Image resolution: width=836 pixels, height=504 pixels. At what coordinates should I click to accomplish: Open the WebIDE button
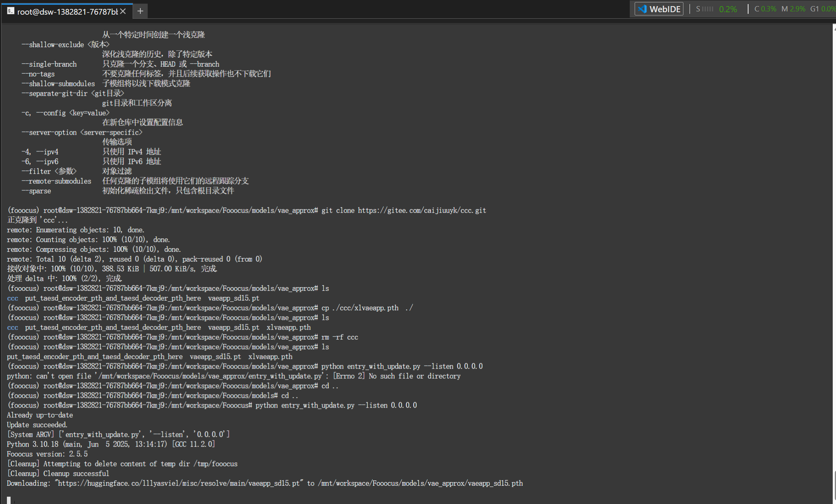[x=659, y=9]
